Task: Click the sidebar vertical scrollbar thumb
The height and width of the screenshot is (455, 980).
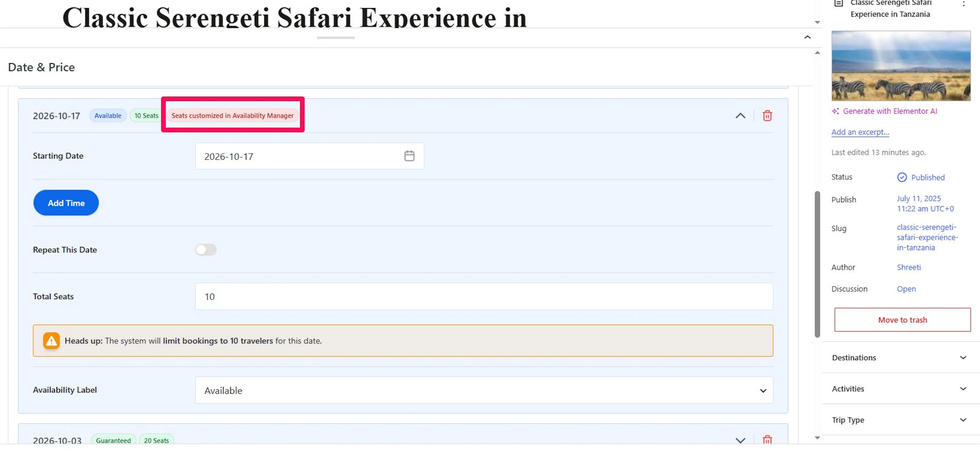Action: (817, 264)
